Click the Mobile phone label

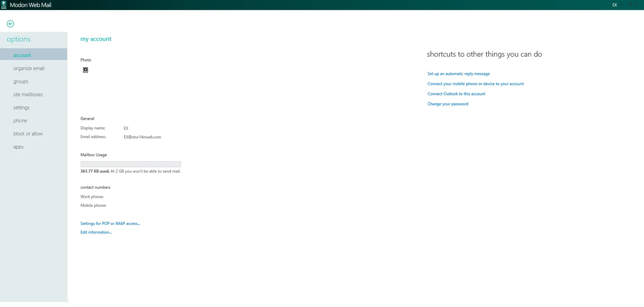coord(93,206)
